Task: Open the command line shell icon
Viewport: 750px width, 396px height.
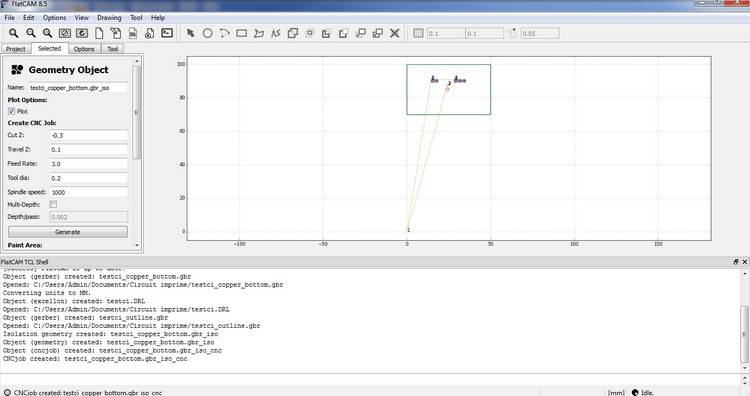Action: tap(167, 33)
